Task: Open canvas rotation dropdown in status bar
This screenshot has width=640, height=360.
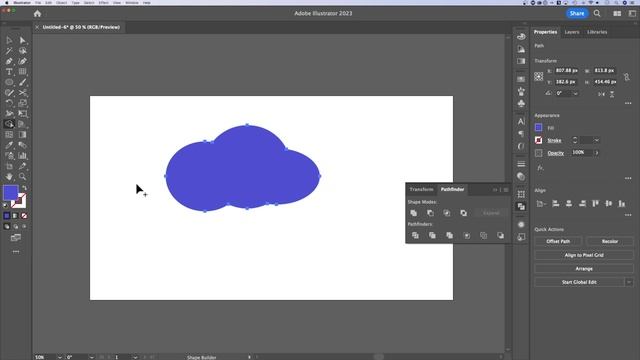Action: tap(91, 357)
